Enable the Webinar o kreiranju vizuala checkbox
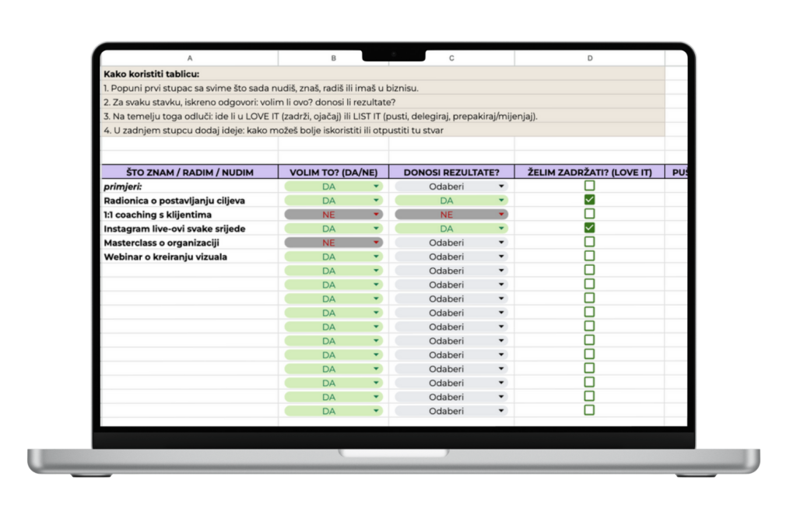 click(x=589, y=256)
